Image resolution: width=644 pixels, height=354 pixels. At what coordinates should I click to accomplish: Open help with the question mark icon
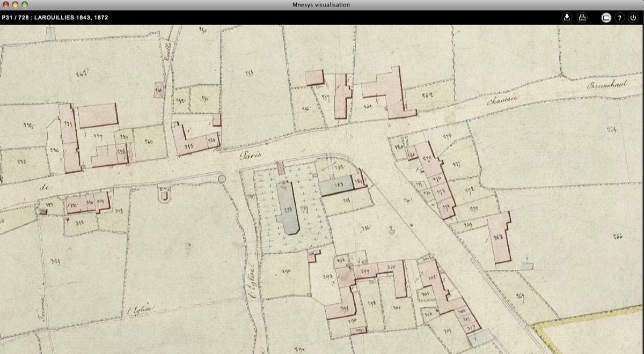(620, 18)
